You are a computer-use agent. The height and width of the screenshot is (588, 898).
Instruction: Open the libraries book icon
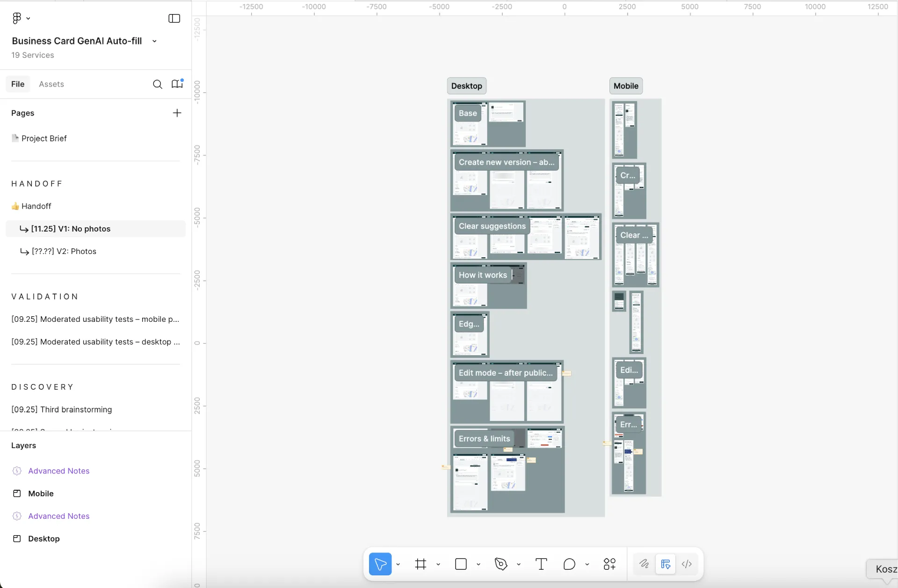[177, 84]
